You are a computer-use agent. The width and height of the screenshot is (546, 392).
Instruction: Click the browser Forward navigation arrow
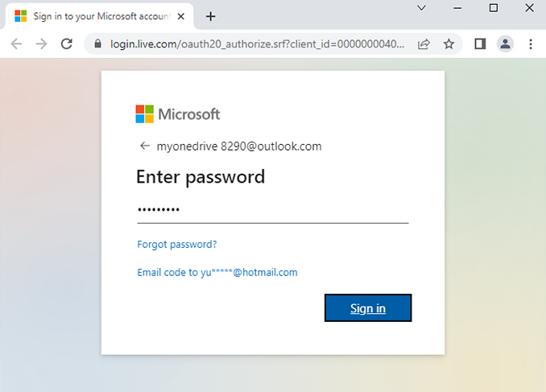41,44
